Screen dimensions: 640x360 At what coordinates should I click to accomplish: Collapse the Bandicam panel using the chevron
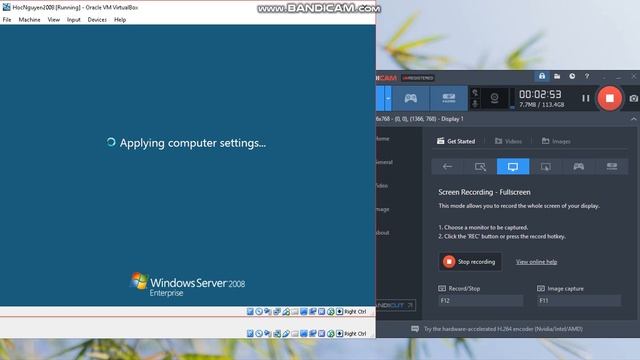[633, 119]
